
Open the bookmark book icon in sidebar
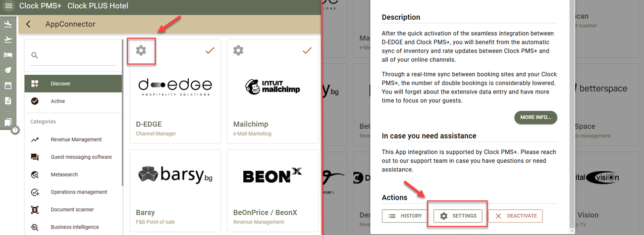[7, 122]
